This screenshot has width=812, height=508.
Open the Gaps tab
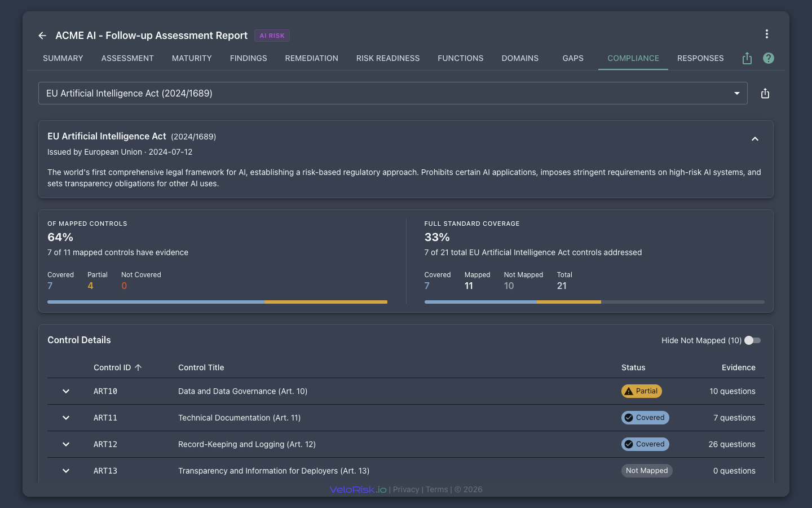573,58
